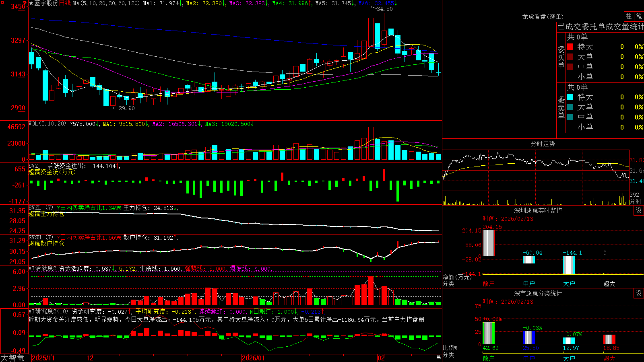Click the 18.85 超大 percentage value
The width and height of the screenshot is (644, 362).
(611, 348)
